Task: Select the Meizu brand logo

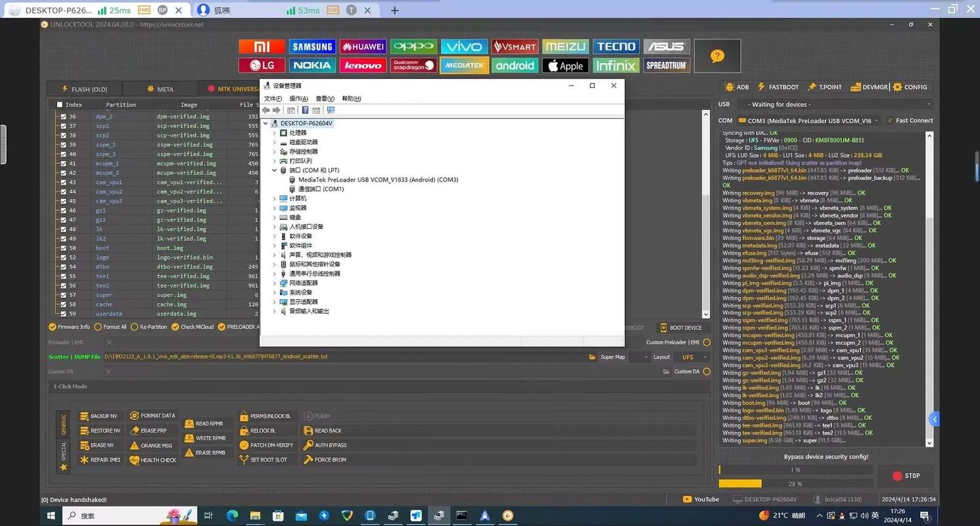Action: pyautogui.click(x=565, y=47)
